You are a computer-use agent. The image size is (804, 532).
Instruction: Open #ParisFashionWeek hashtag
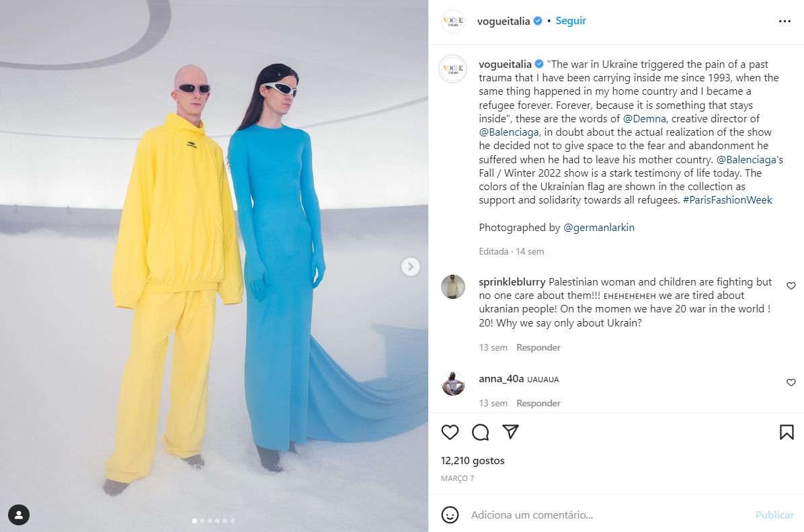point(727,200)
